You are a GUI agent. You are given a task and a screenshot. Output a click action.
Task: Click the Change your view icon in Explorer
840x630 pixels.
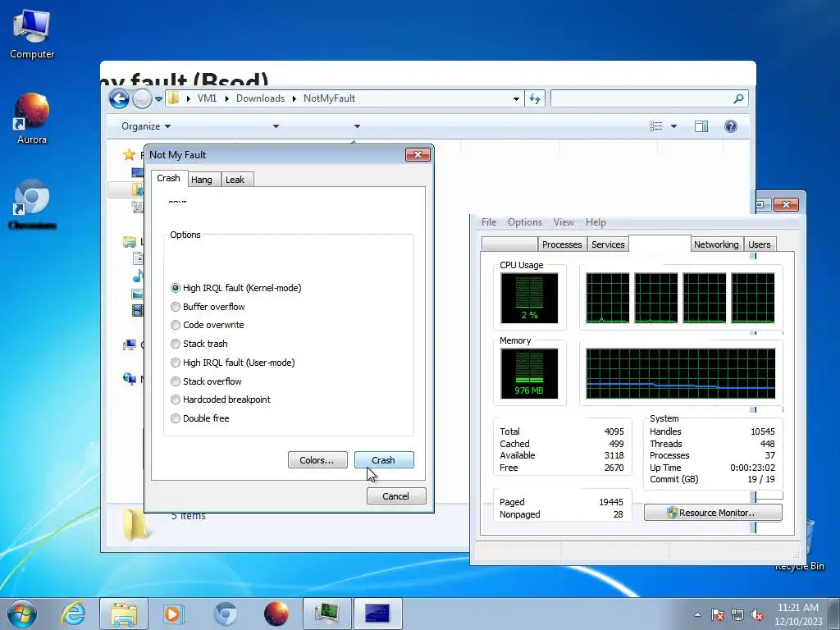coord(655,126)
